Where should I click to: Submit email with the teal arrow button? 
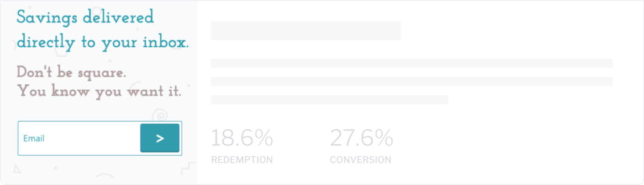160,138
